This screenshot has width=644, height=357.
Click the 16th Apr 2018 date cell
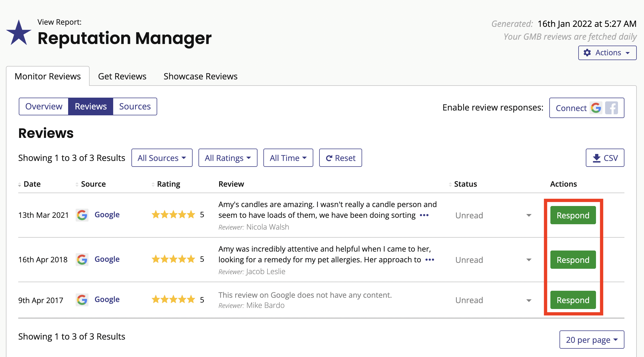[x=43, y=260]
